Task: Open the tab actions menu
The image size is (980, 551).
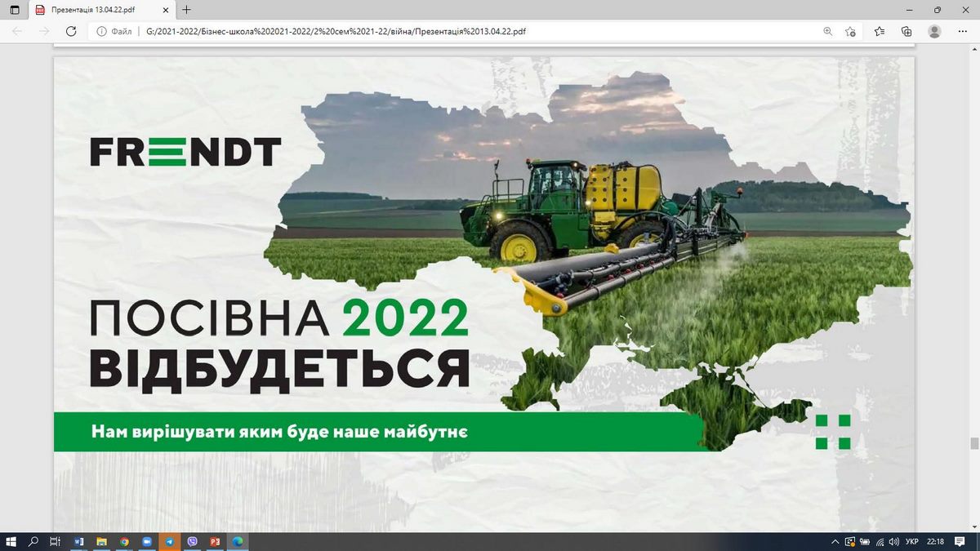Action: [x=14, y=10]
